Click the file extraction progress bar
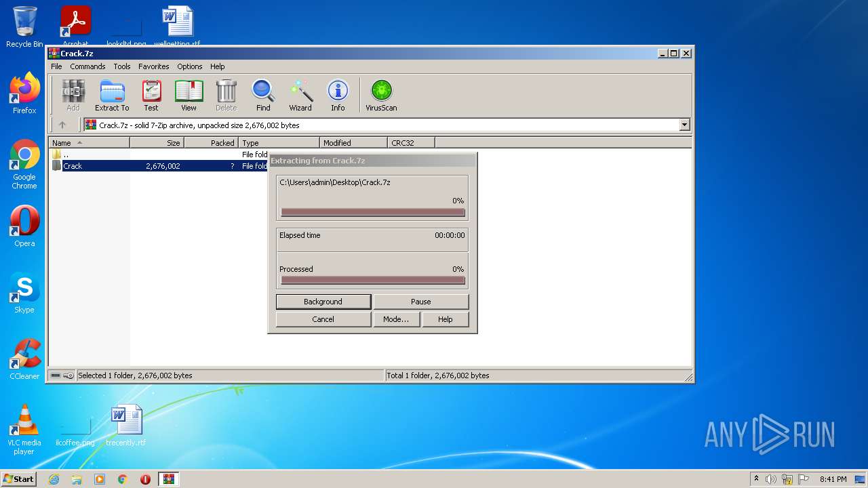 tap(372, 212)
